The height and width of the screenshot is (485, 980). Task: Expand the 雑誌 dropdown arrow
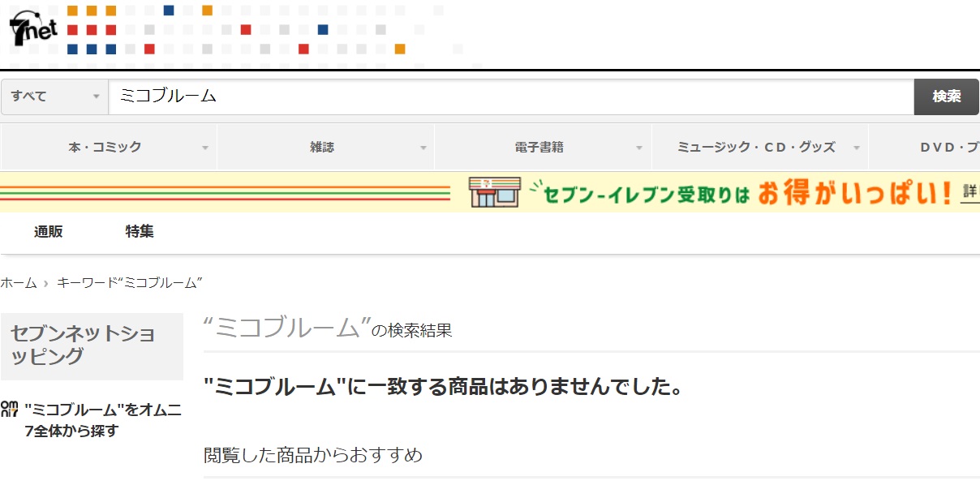pyautogui.click(x=423, y=148)
